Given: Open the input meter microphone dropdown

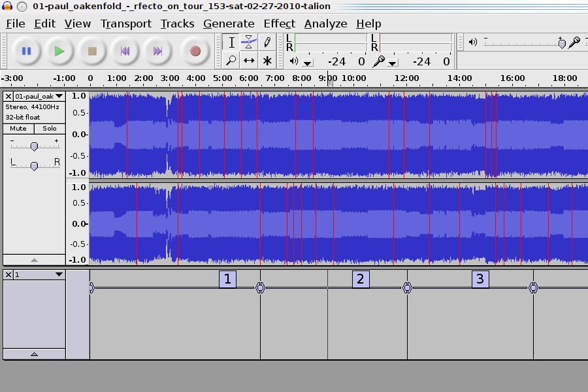Looking at the screenshot, I should 392,63.
